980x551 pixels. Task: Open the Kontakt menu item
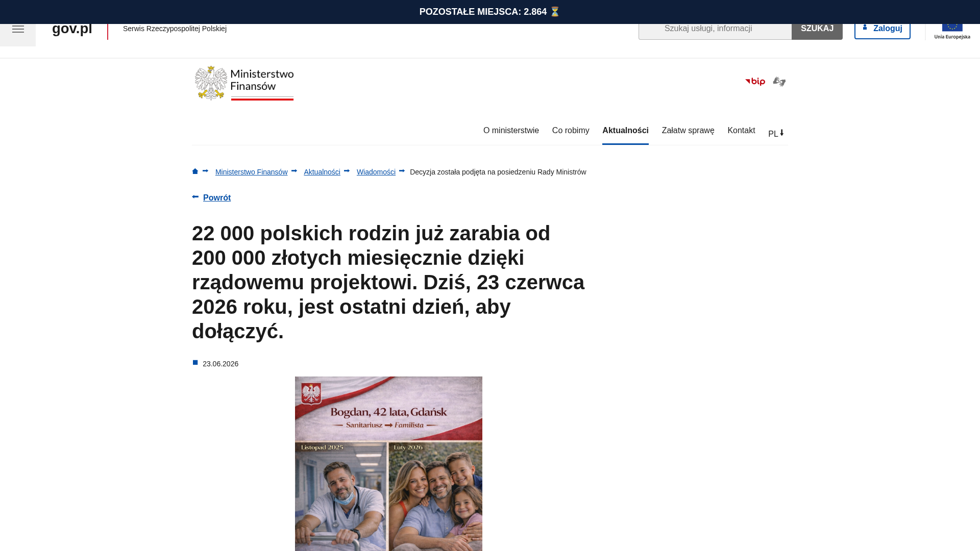point(741,131)
